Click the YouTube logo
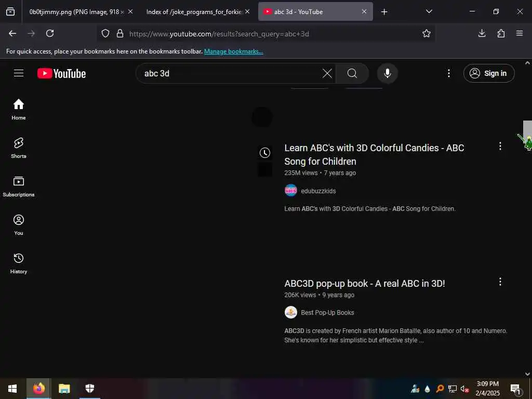The image size is (532, 399). [61, 73]
